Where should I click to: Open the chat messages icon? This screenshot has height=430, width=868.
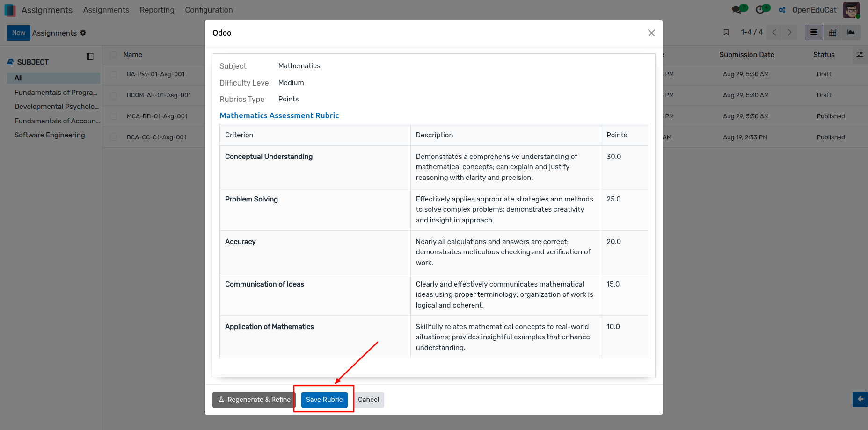pos(739,9)
